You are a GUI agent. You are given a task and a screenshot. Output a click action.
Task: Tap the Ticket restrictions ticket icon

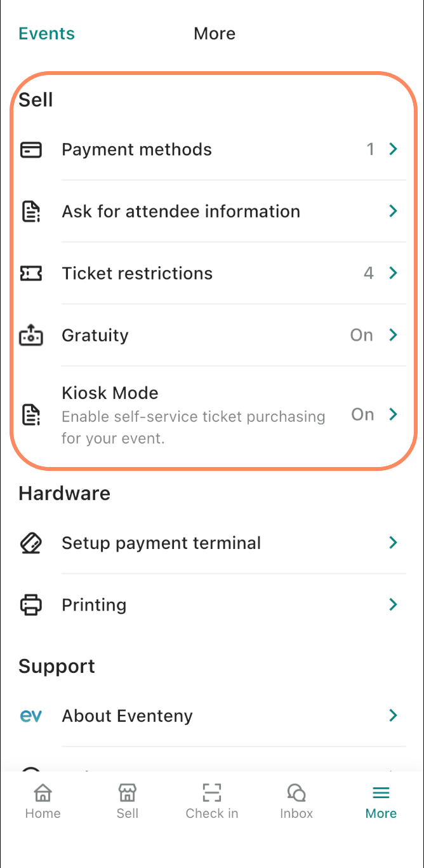(x=31, y=274)
